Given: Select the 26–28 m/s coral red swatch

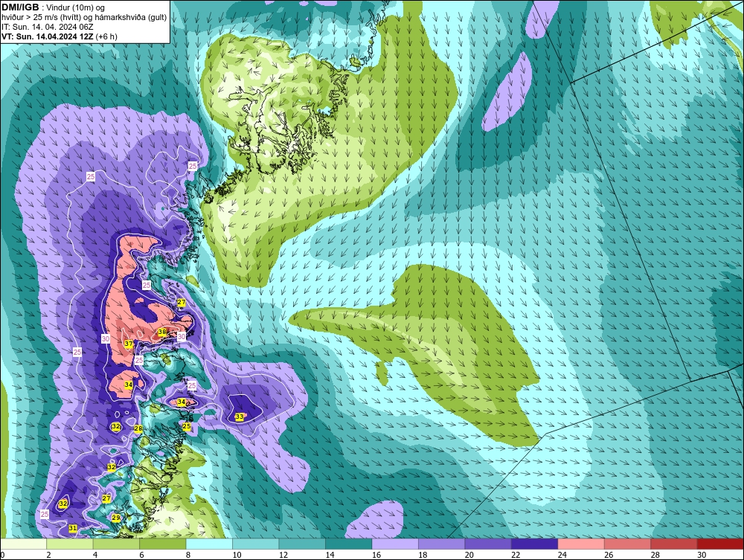Looking at the screenshot, I should [628, 544].
